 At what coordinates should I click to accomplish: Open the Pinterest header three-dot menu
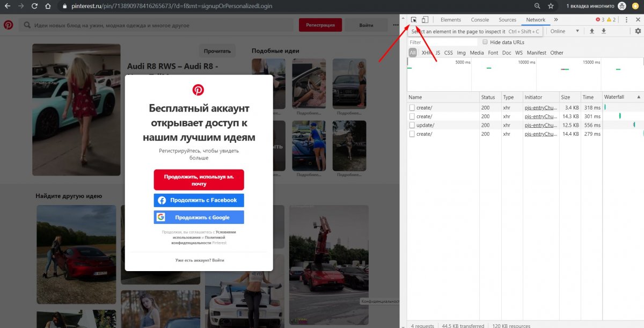(397, 25)
